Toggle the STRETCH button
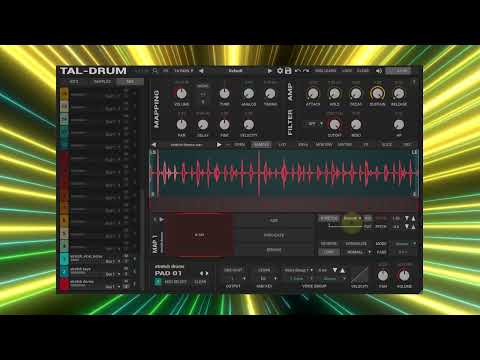The image size is (480, 360). [x=329, y=218]
